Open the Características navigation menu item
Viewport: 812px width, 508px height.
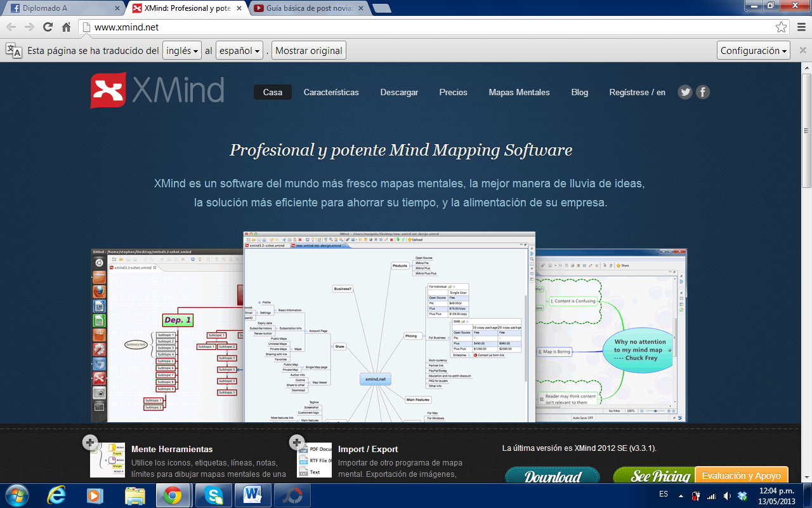pos(330,92)
